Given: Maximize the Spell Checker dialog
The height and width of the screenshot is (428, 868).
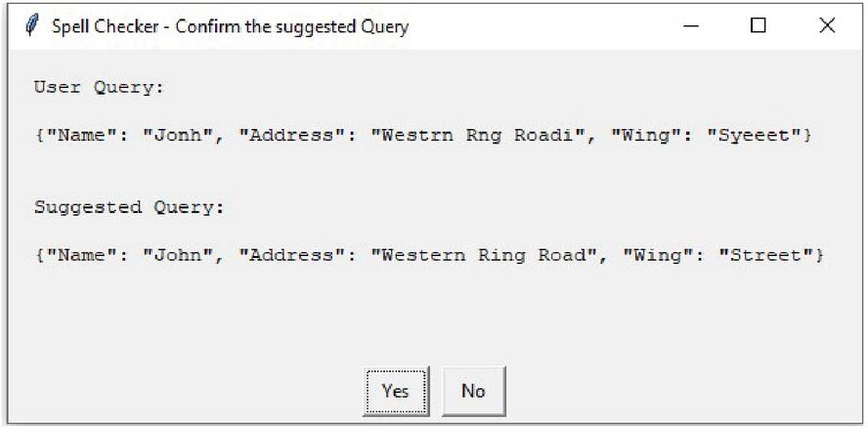Looking at the screenshot, I should (x=759, y=25).
